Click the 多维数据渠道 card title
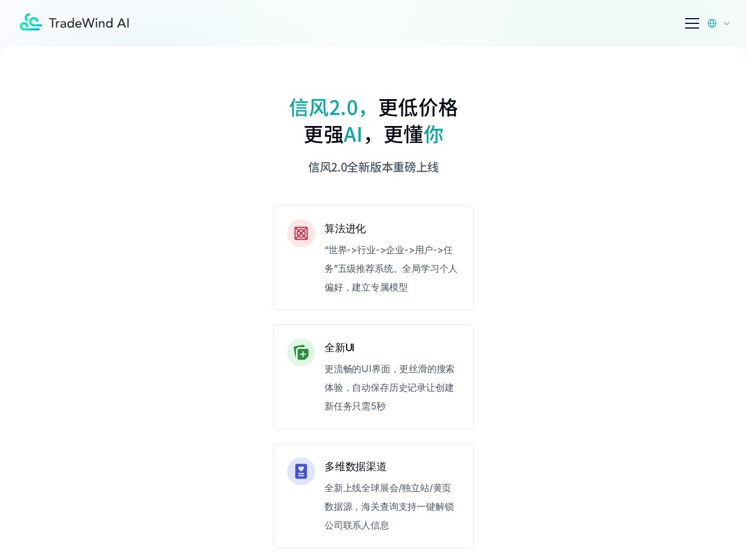Image resolution: width=747 pixels, height=560 pixels. pos(355,467)
